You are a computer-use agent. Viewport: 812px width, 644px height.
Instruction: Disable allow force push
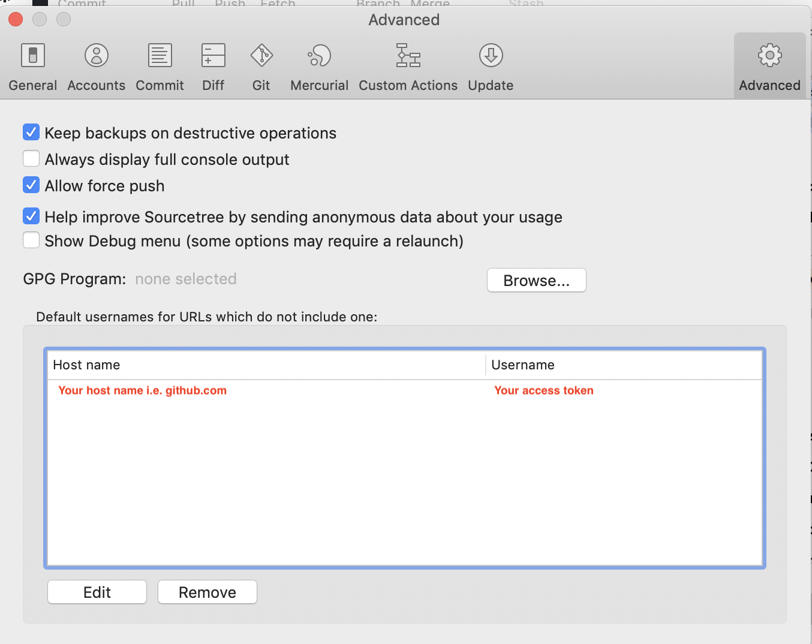pos(31,185)
